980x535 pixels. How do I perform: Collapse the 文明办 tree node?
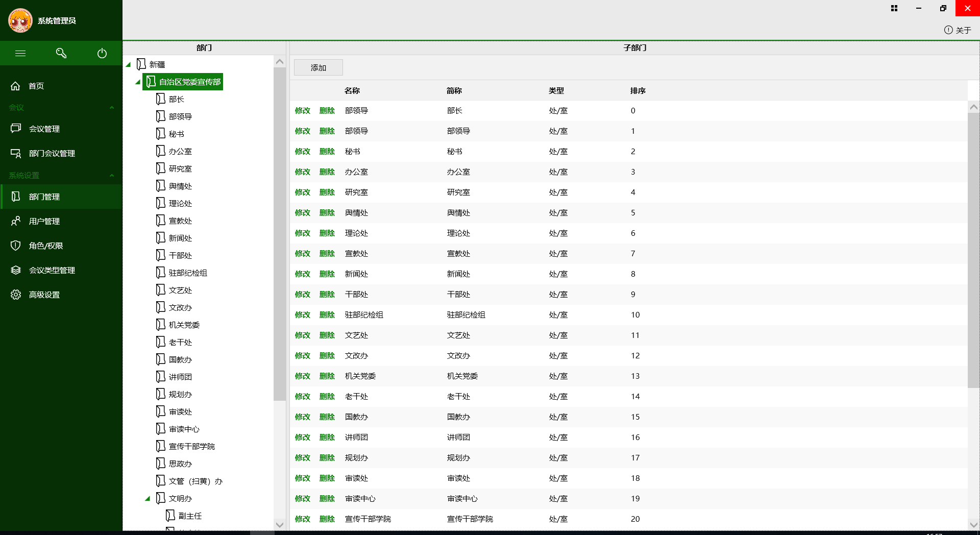click(x=148, y=499)
